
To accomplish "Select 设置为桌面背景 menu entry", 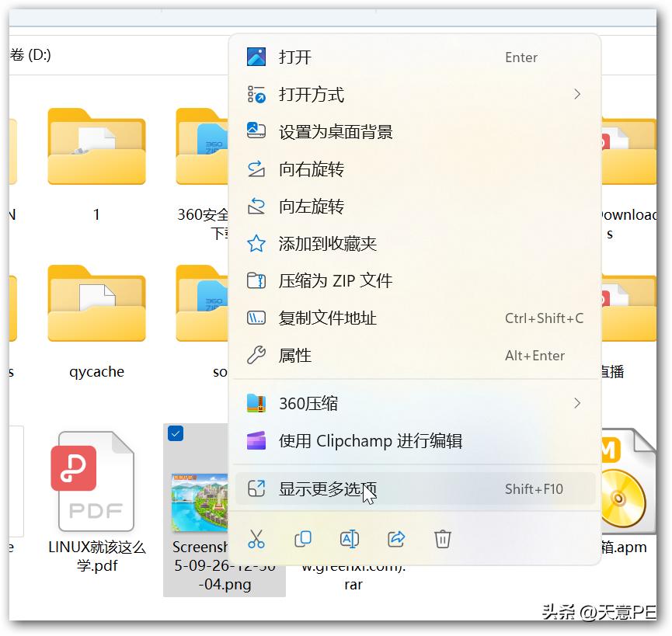I will [x=415, y=131].
